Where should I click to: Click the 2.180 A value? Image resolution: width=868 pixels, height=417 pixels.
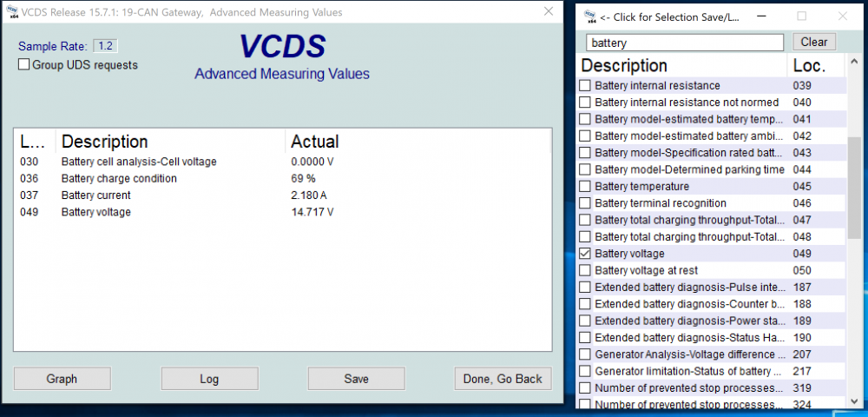pyautogui.click(x=309, y=195)
